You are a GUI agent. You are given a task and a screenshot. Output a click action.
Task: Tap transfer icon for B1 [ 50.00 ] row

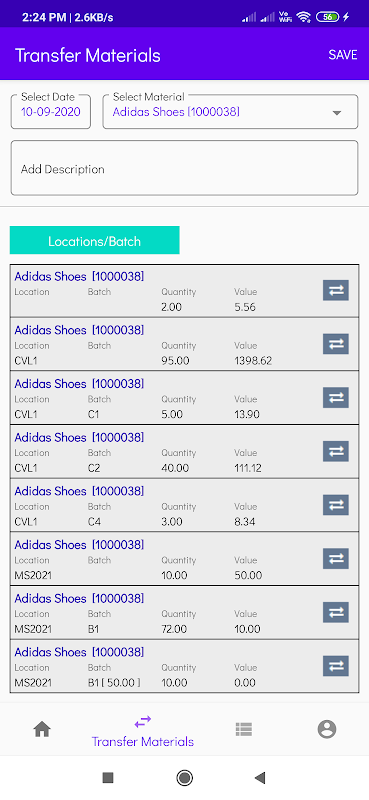point(336,666)
